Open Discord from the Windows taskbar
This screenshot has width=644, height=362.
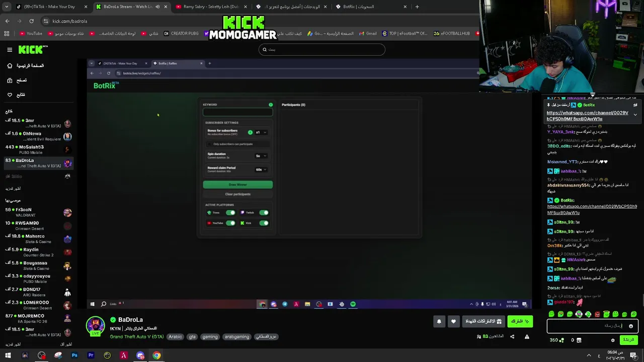coord(140,355)
